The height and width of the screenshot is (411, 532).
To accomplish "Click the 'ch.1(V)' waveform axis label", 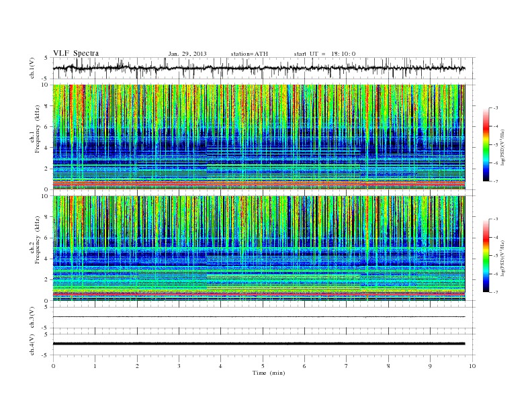I will point(32,68).
